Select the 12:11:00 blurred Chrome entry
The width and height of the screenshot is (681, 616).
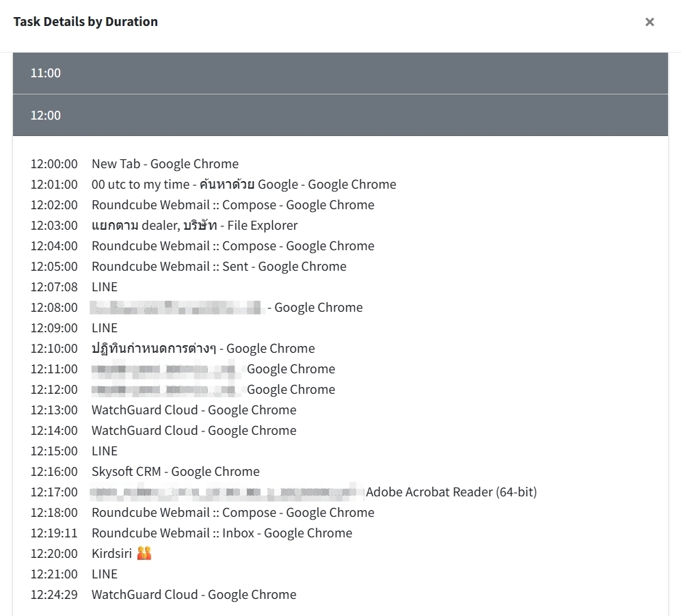coord(183,369)
